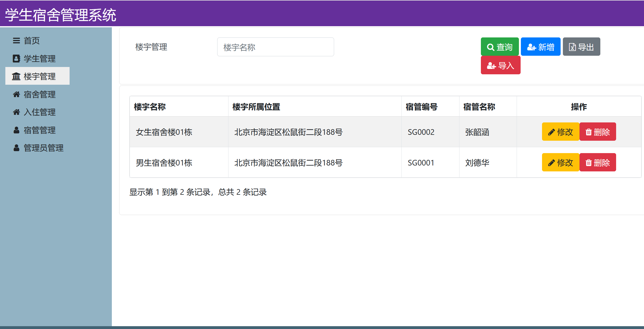The height and width of the screenshot is (329, 644).
Task: Click inside the 楼宇名称 search input
Action: pos(275,47)
